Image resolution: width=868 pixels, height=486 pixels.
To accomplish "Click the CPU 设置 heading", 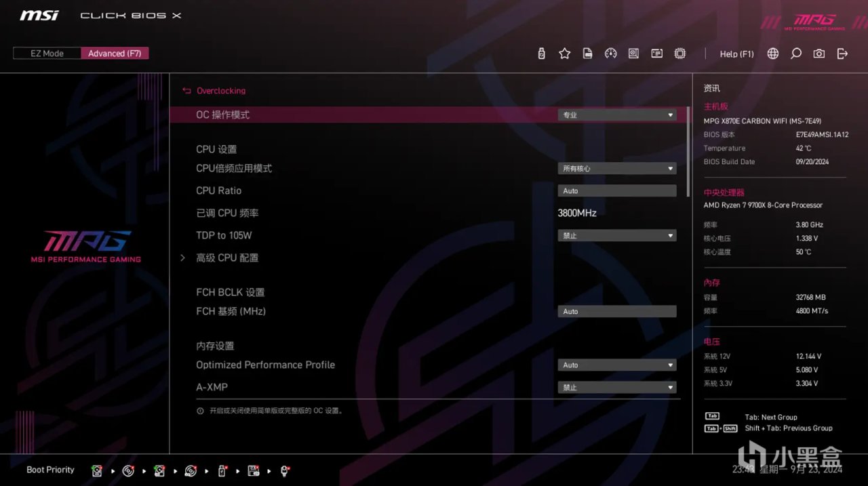I will click(x=216, y=149).
